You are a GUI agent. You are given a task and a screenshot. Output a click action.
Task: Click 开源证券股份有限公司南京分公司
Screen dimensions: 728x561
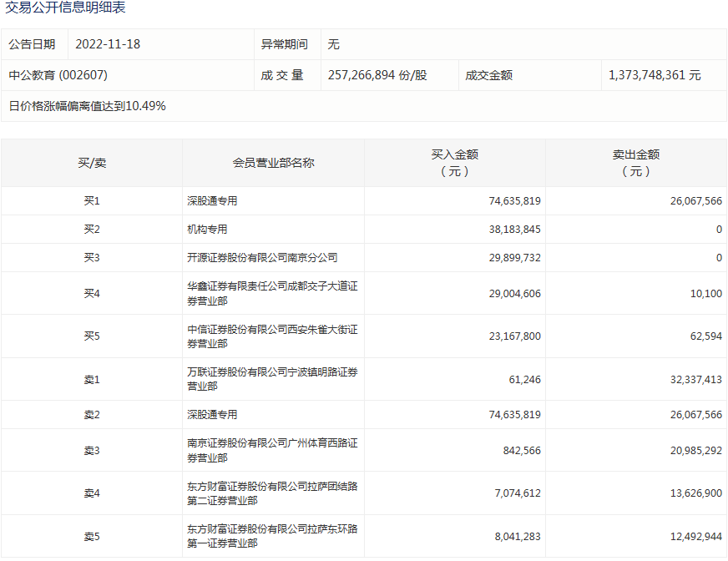(x=262, y=257)
